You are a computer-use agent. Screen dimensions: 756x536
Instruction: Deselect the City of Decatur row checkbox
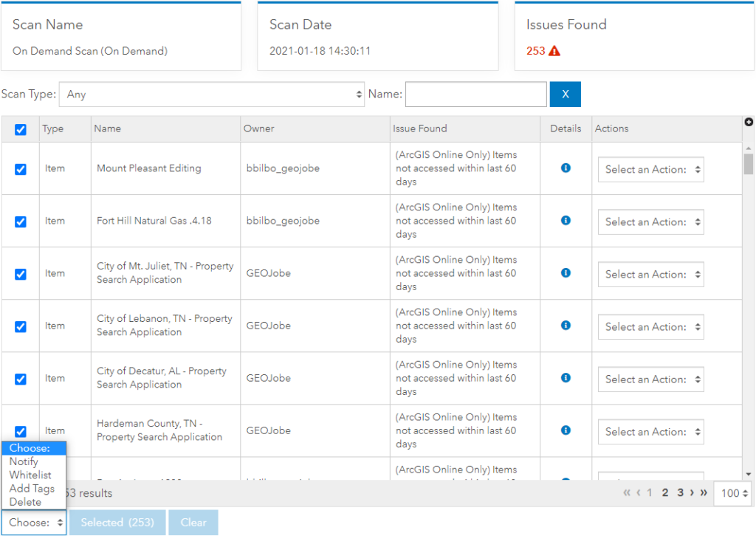click(x=21, y=379)
